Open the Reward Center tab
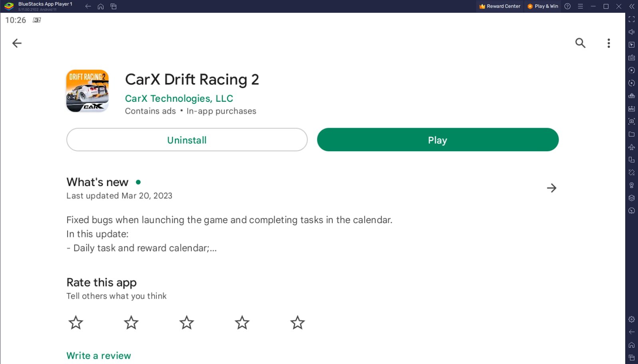The height and width of the screenshot is (364, 638). (500, 6)
